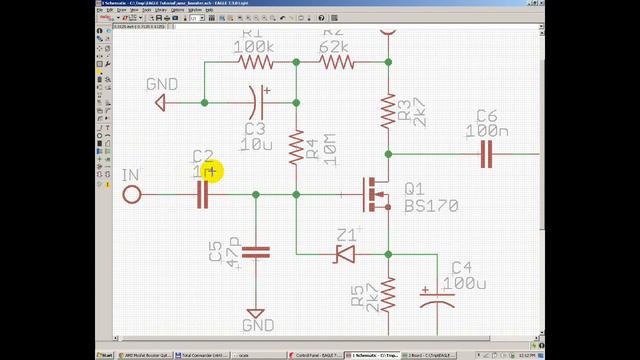640x360 pixels.
Task: Select the Show tool eye icon
Action: 108,31
